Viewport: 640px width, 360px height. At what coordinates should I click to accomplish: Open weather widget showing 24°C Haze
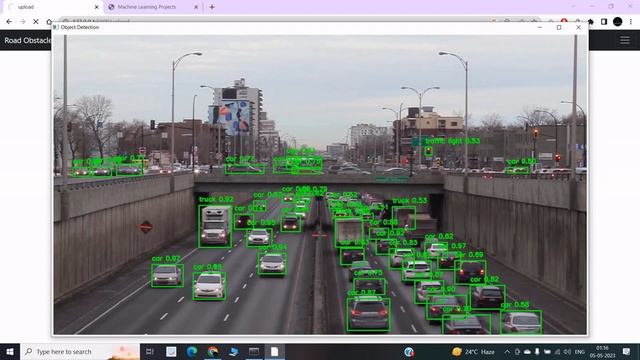tap(473, 351)
